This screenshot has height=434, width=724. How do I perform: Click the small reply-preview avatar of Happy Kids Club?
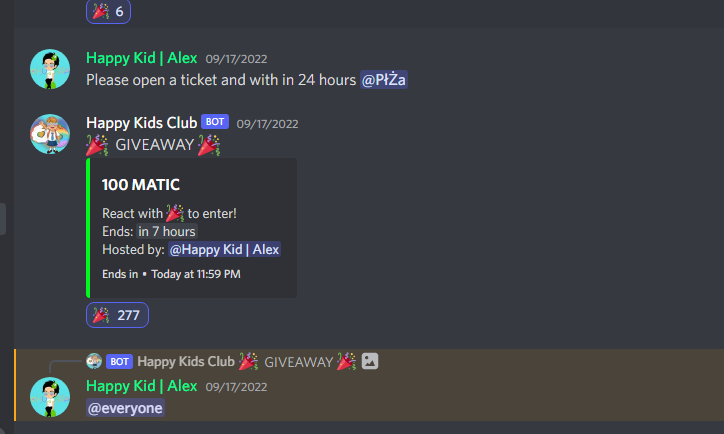pyautogui.click(x=94, y=361)
